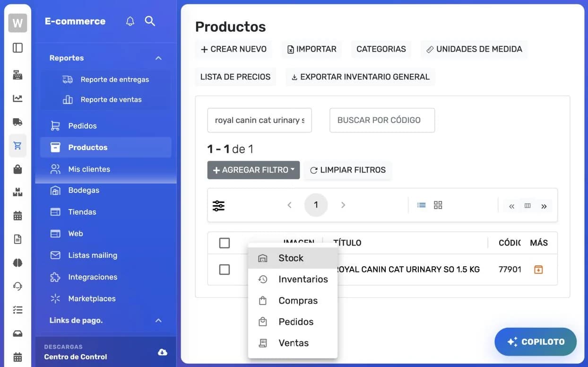Open the brain icon in left rail
Viewport: 588px width, 367px height.
pos(17,263)
